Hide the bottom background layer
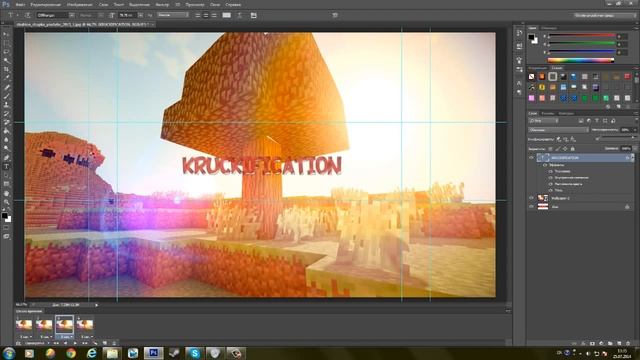 pyautogui.click(x=531, y=207)
